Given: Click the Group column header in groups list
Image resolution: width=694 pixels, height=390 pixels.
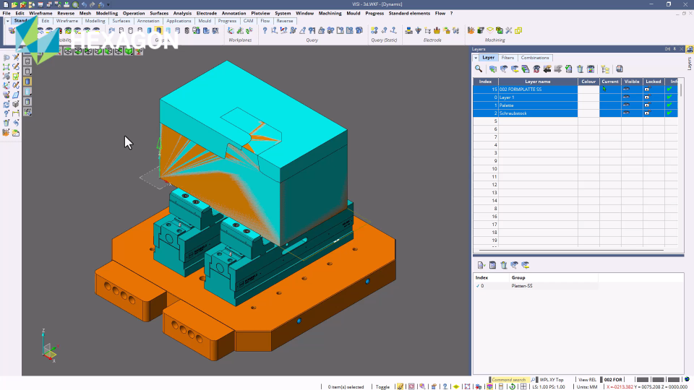Looking at the screenshot, I should coord(554,278).
